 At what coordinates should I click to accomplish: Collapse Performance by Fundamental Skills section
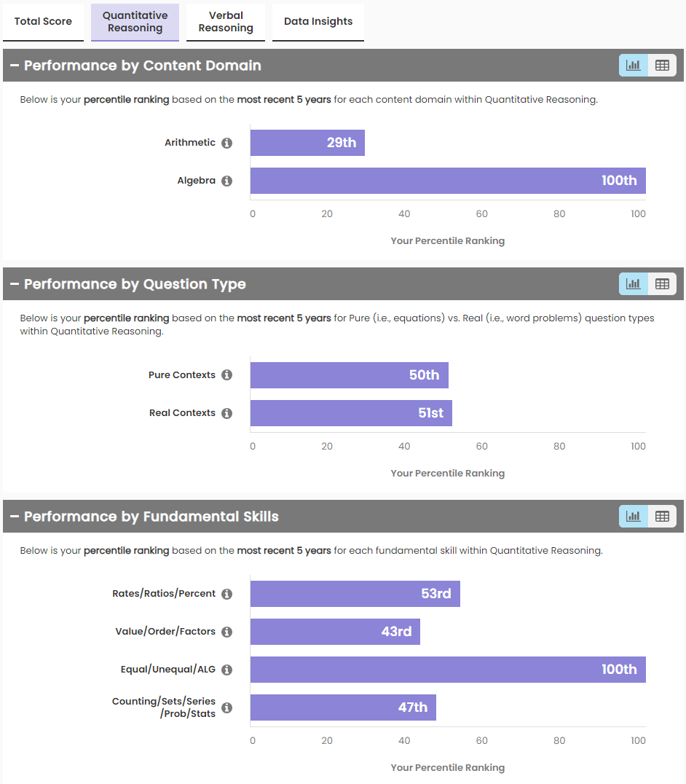(x=15, y=517)
